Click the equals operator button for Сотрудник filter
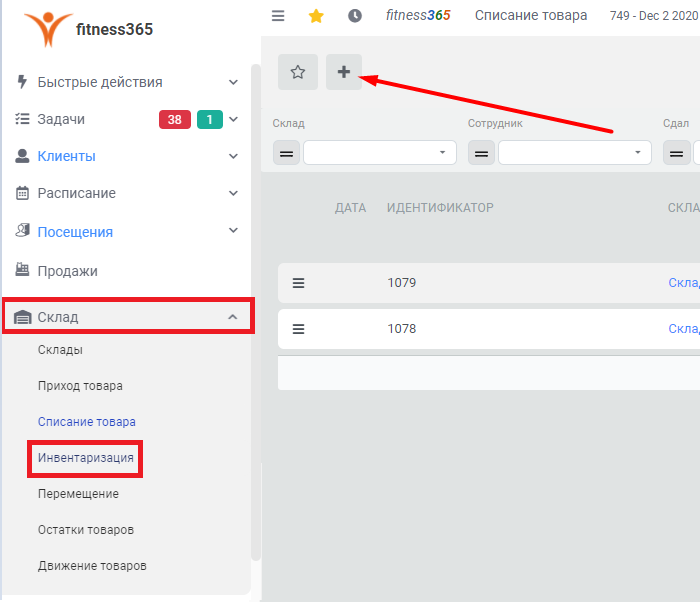700x602 pixels. click(481, 153)
